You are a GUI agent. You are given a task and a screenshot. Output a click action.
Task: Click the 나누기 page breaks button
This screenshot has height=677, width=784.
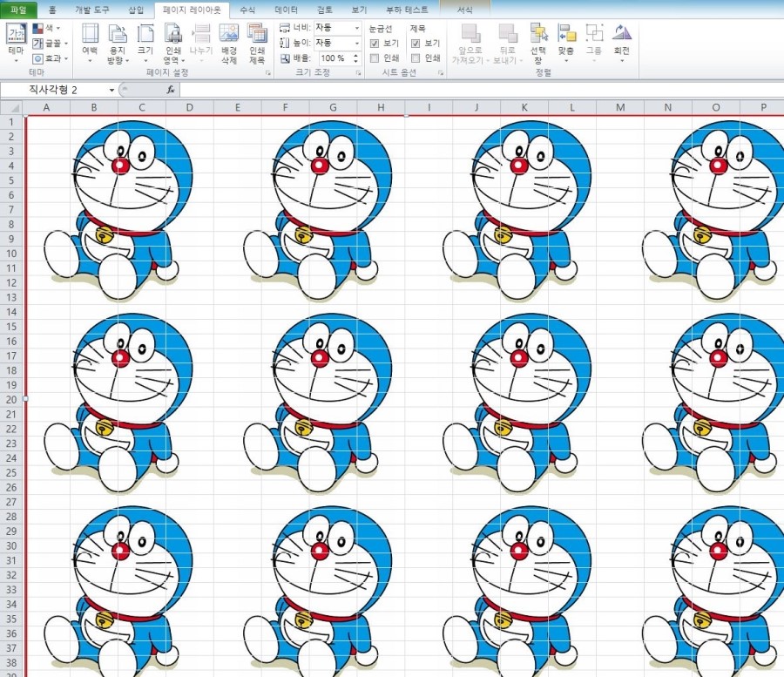point(201,44)
